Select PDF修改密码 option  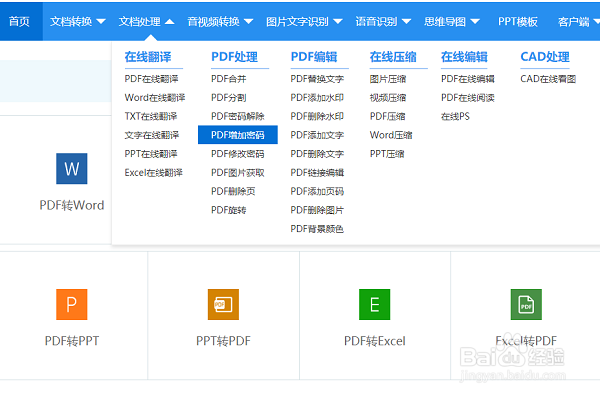tap(238, 154)
